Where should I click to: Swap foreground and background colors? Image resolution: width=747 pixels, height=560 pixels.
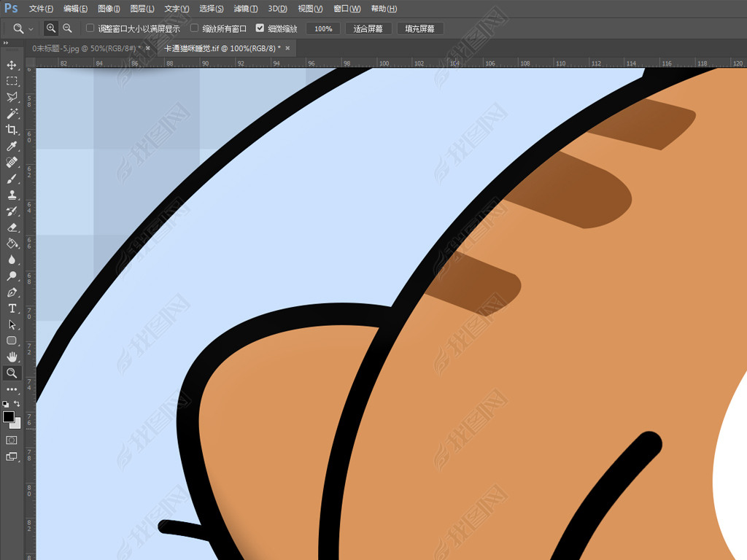point(18,404)
